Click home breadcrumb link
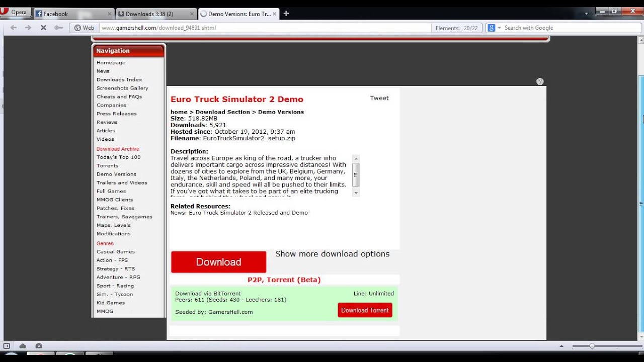644x362 pixels. [x=179, y=112]
